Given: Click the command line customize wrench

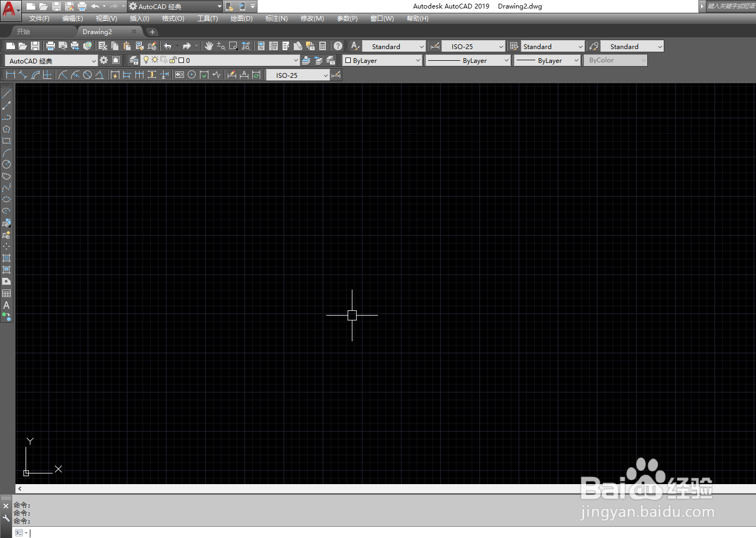Looking at the screenshot, I should click(x=6, y=518).
